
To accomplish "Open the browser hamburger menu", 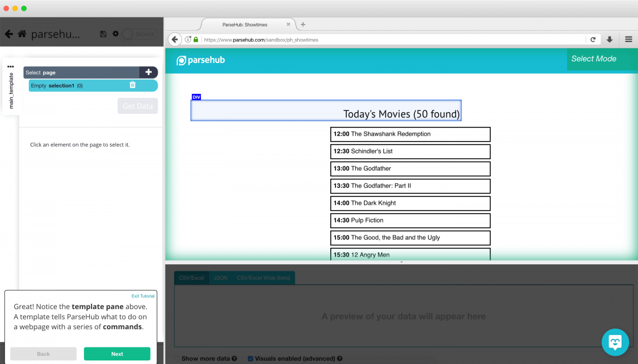I will click(628, 39).
